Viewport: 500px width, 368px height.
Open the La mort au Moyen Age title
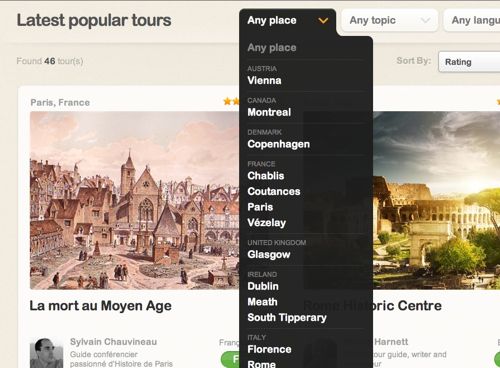point(100,306)
